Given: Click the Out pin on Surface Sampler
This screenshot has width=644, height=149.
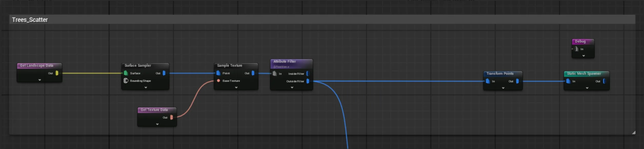Looking at the screenshot, I should coord(164,73).
